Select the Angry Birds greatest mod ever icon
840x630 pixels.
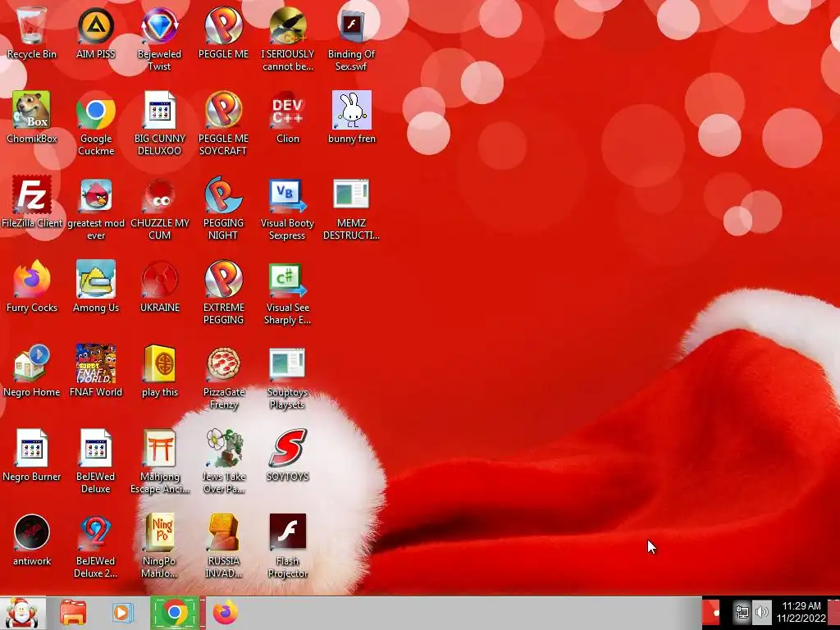(96, 209)
